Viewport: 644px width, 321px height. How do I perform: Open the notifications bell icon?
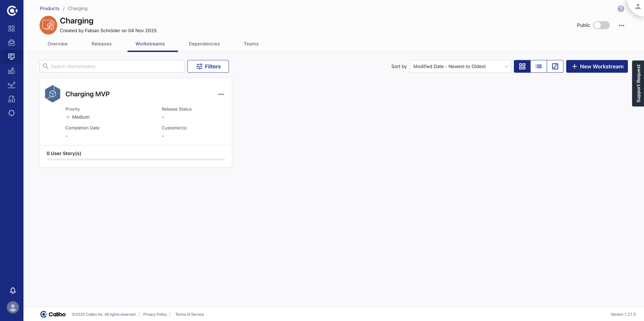(13, 291)
